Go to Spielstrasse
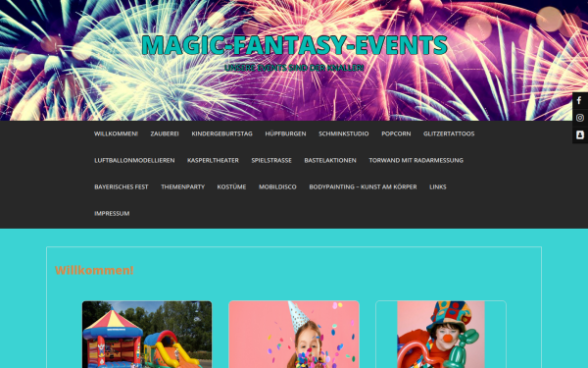588x368 pixels. pyautogui.click(x=271, y=160)
